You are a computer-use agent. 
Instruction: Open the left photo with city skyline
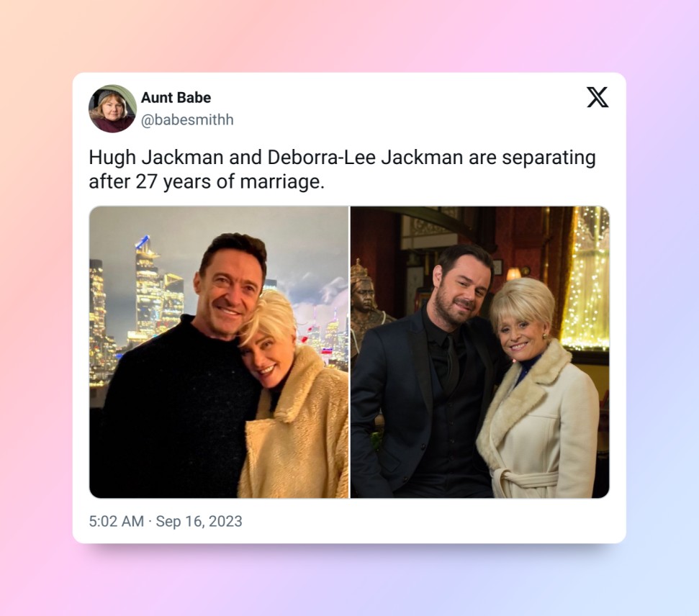(219, 352)
